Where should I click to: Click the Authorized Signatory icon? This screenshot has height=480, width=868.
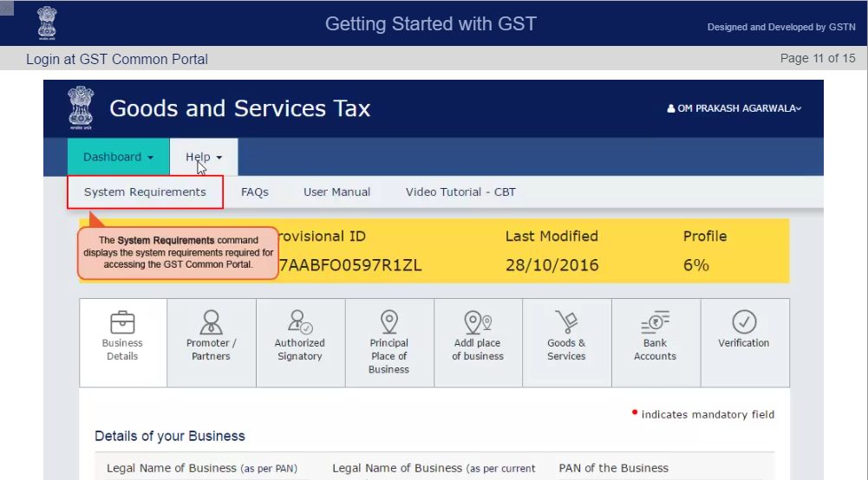click(x=299, y=321)
